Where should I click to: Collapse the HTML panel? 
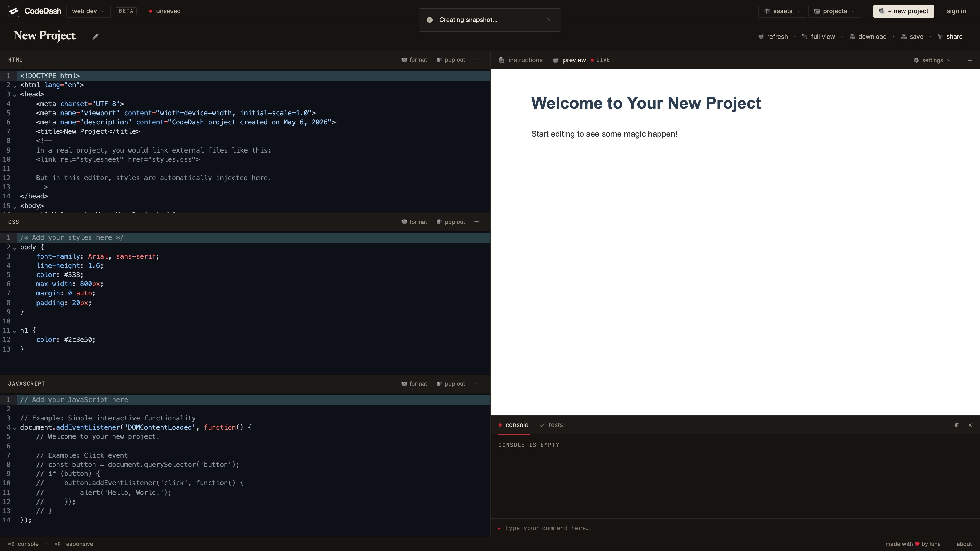[476, 60]
